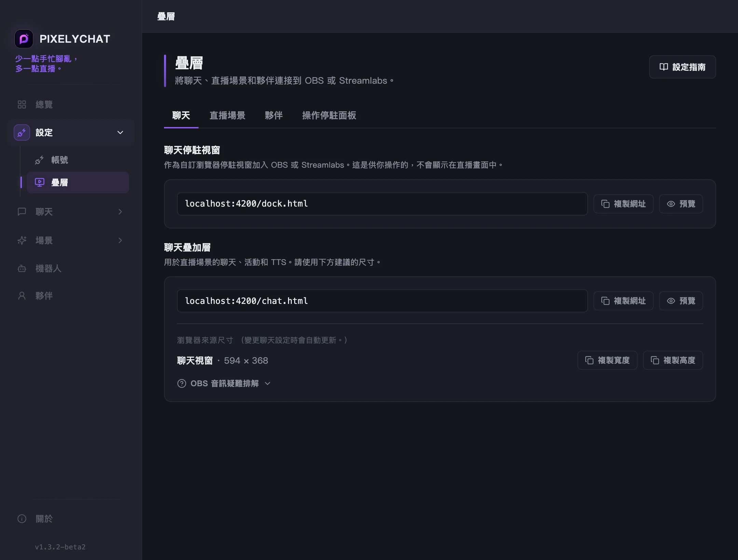Open 關於 page in sidebar
This screenshot has width=738, height=560.
[71, 519]
